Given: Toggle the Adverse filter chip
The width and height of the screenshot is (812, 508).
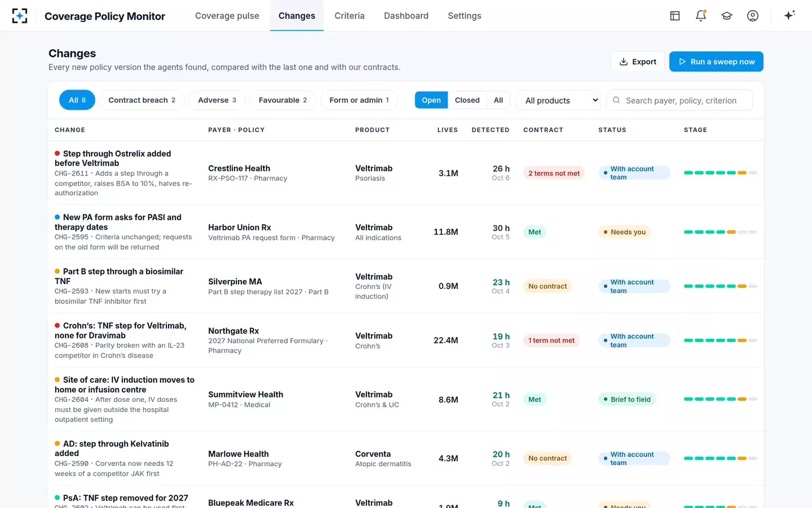Looking at the screenshot, I should point(217,100).
